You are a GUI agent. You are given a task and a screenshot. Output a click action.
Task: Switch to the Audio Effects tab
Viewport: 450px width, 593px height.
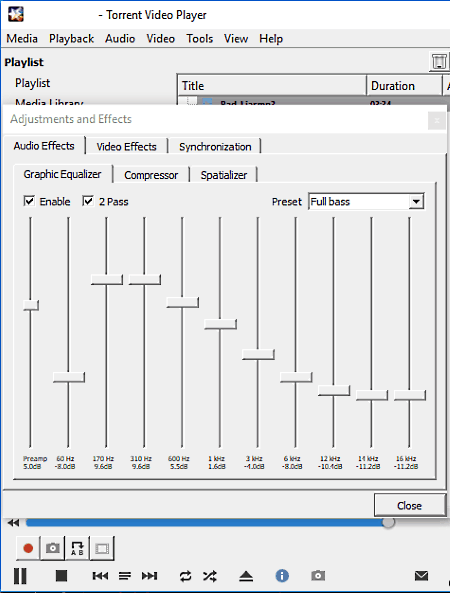[44, 146]
